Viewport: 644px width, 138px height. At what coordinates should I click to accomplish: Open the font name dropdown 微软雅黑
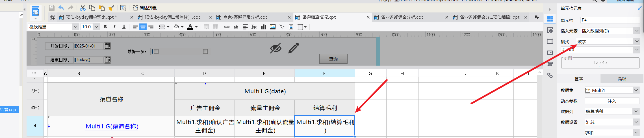pos(76,27)
